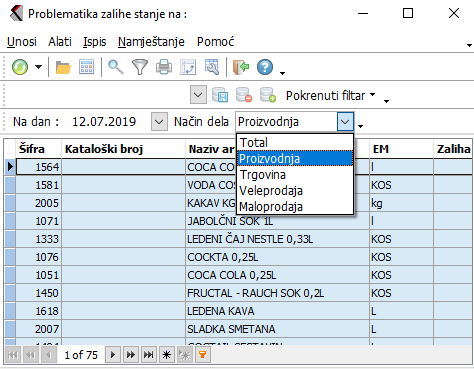The height and width of the screenshot is (369, 474).
Task: Open the date picker dropdown arrow
Action: click(x=159, y=122)
